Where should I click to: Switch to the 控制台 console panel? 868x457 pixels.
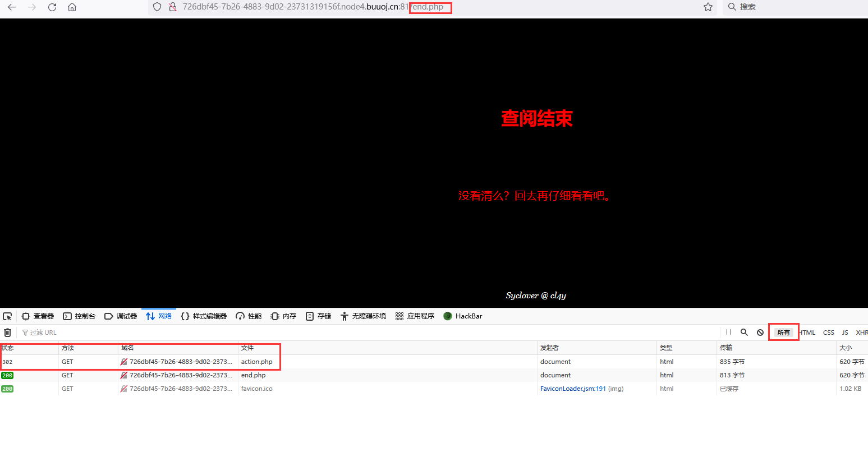pyautogui.click(x=79, y=316)
